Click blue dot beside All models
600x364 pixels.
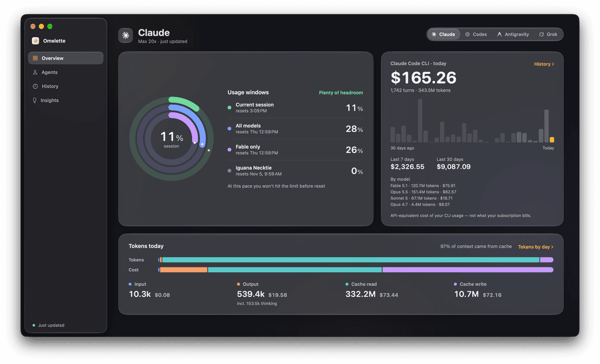pyautogui.click(x=229, y=129)
